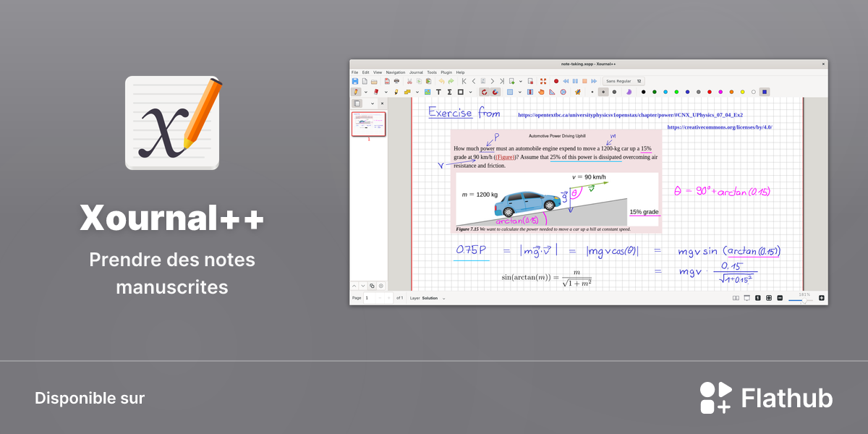Toggle the grid snapping magnet button
This screenshot has width=868, height=434.
[495, 92]
